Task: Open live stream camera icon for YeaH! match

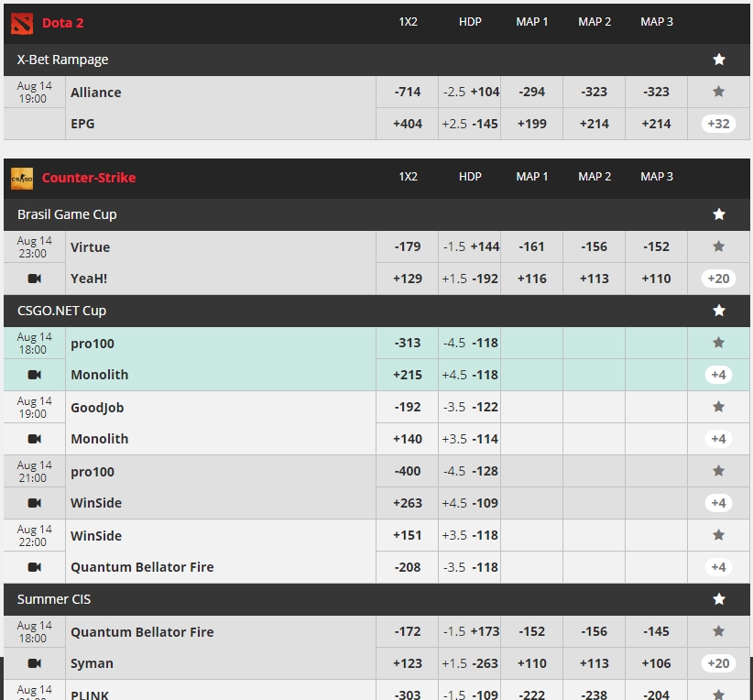Action: click(x=35, y=279)
